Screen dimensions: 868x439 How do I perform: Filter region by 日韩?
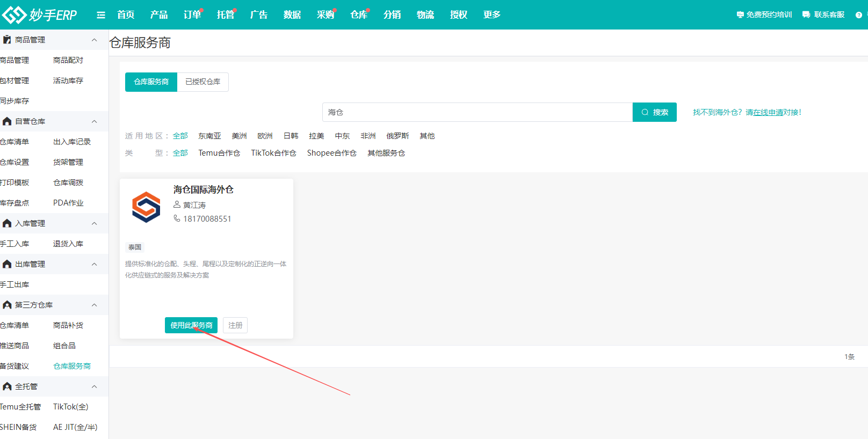pyautogui.click(x=291, y=136)
